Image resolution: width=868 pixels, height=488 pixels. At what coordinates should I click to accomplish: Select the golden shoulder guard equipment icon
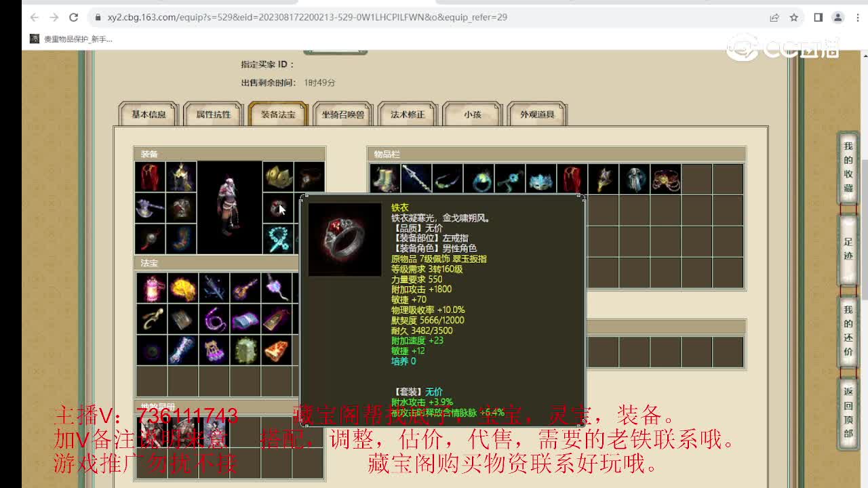(x=278, y=177)
